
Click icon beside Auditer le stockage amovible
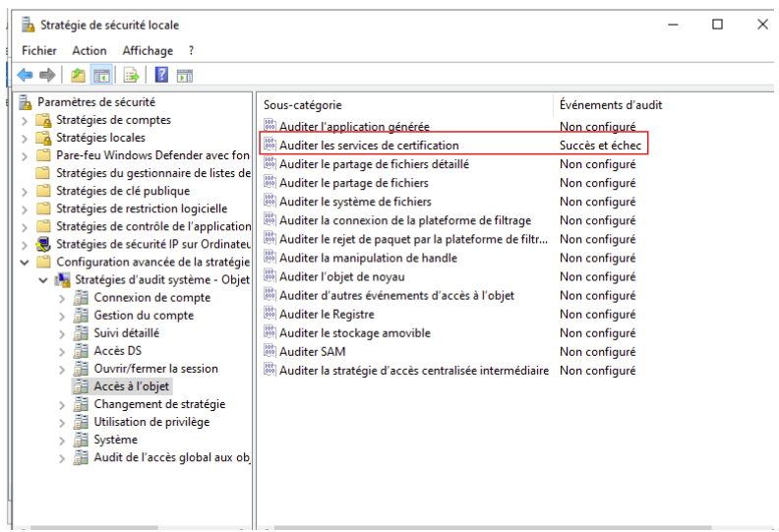click(x=270, y=332)
